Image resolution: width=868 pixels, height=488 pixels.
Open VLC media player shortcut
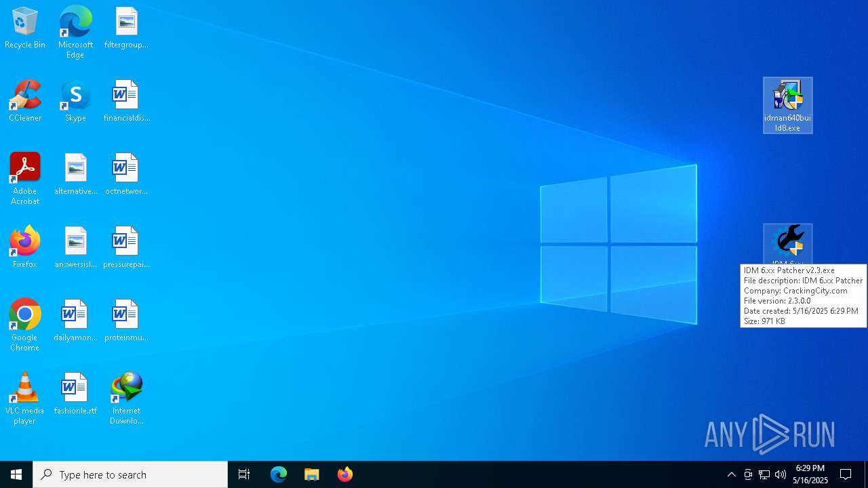point(25,399)
